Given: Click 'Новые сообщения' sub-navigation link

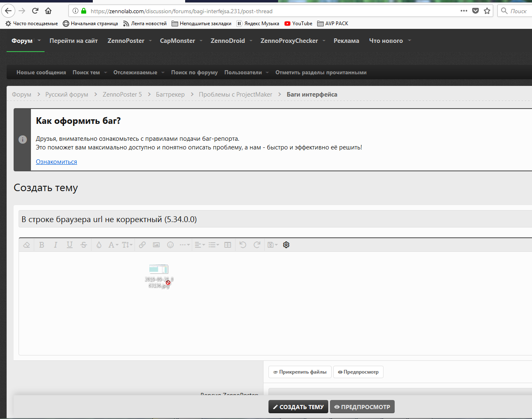Looking at the screenshot, I should click(x=41, y=73).
